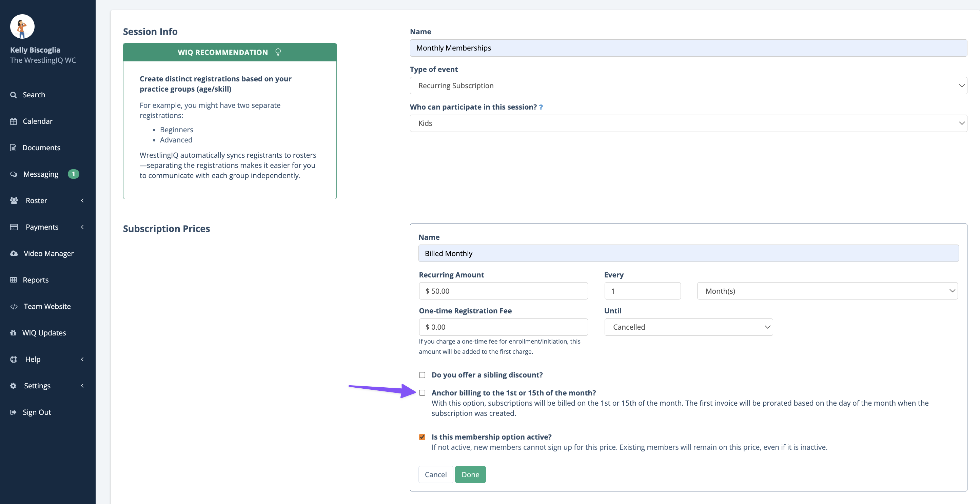The height and width of the screenshot is (504, 980).
Task: Click the Payments credit card icon
Action: click(14, 227)
